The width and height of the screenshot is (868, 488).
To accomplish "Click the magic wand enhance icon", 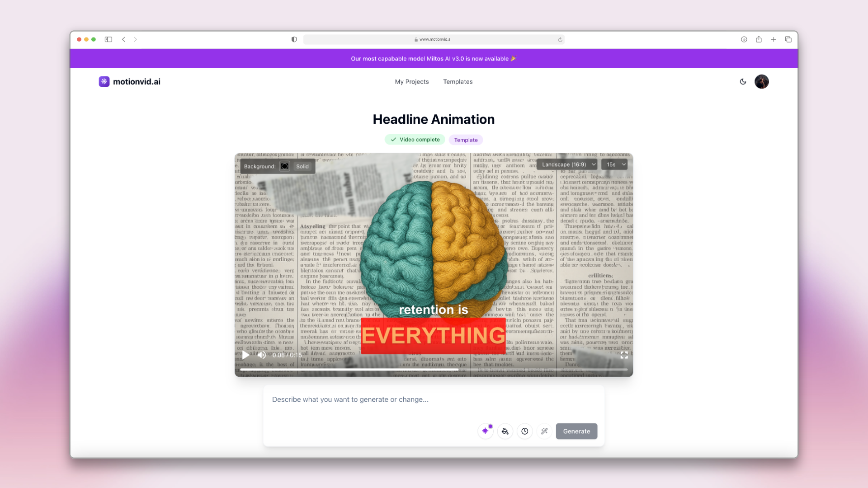I will (x=544, y=431).
